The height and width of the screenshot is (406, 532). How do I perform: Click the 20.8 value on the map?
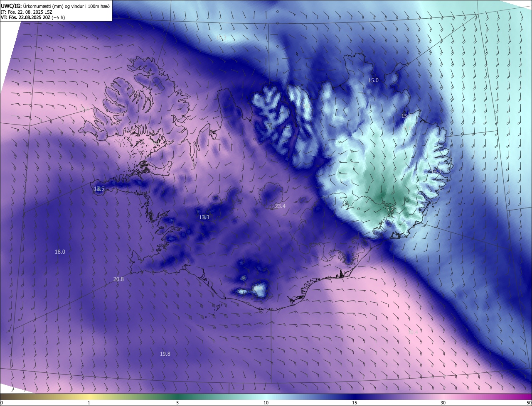click(118, 279)
